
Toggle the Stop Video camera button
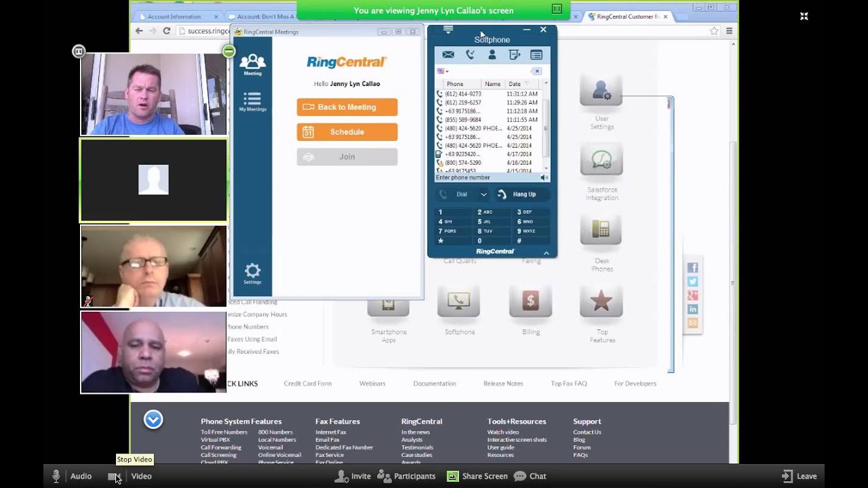point(114,476)
